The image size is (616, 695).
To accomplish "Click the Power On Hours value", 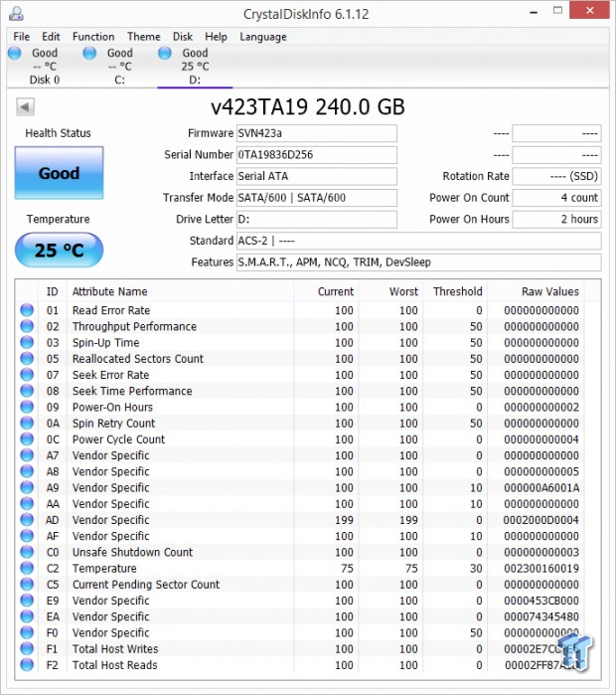I will point(556,220).
